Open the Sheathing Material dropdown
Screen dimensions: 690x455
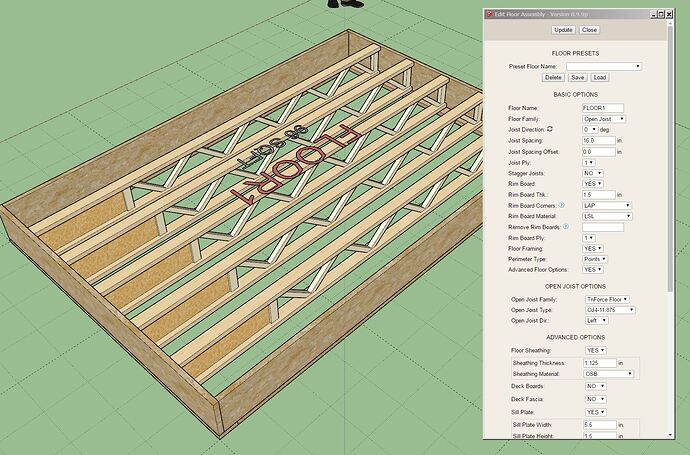609,374
